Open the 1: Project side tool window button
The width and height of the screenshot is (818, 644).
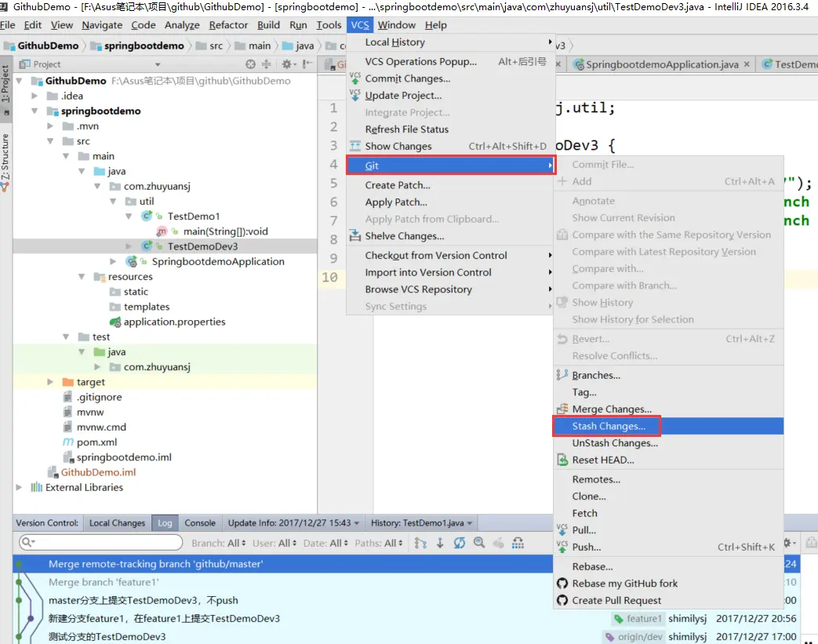pos(5,89)
